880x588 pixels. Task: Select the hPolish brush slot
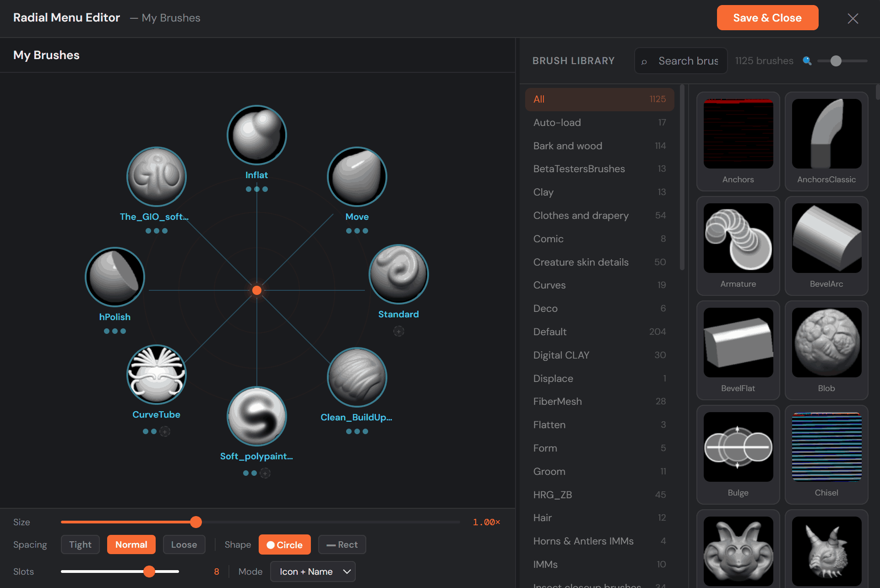click(x=115, y=277)
